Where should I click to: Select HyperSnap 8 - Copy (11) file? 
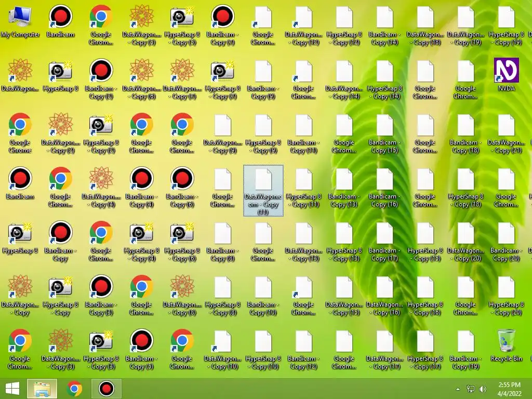(303, 187)
